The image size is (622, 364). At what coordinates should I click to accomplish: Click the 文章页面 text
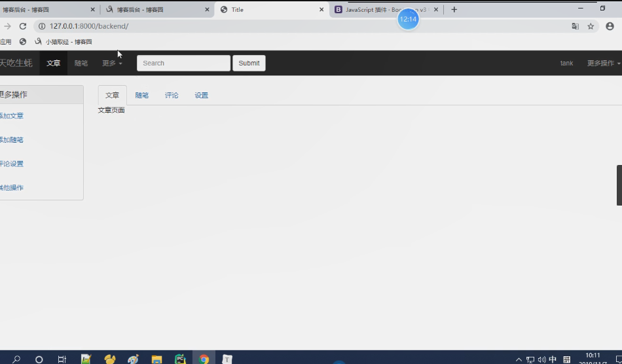tap(111, 110)
